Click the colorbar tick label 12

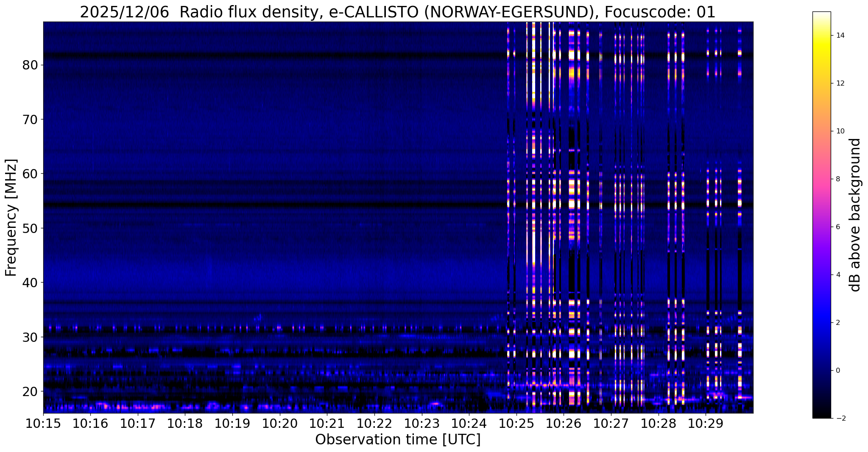point(840,83)
